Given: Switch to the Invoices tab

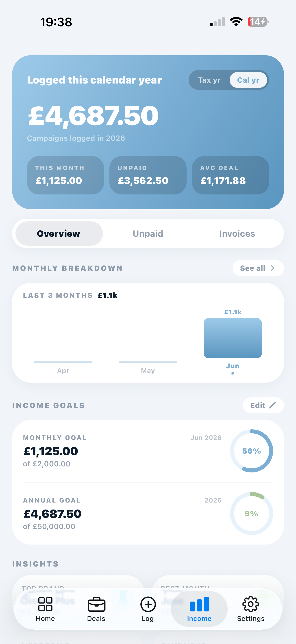Looking at the screenshot, I should pos(237,234).
